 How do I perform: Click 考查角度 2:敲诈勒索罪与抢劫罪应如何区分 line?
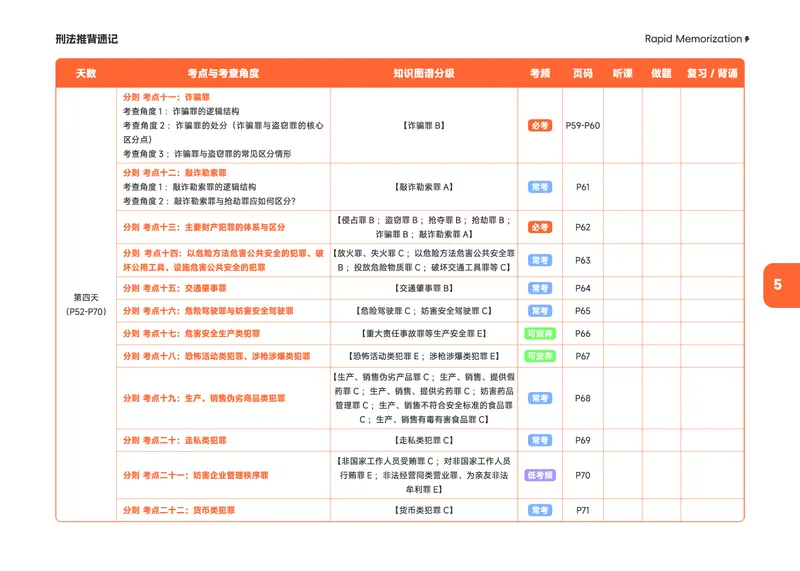pos(209,201)
